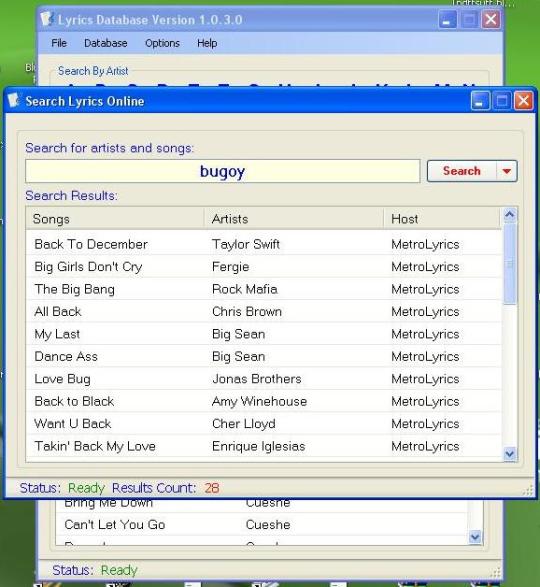Viewport: 540px width, 587px height.
Task: Click the Ready status in Search Lyrics Online
Action: pyautogui.click(x=86, y=488)
